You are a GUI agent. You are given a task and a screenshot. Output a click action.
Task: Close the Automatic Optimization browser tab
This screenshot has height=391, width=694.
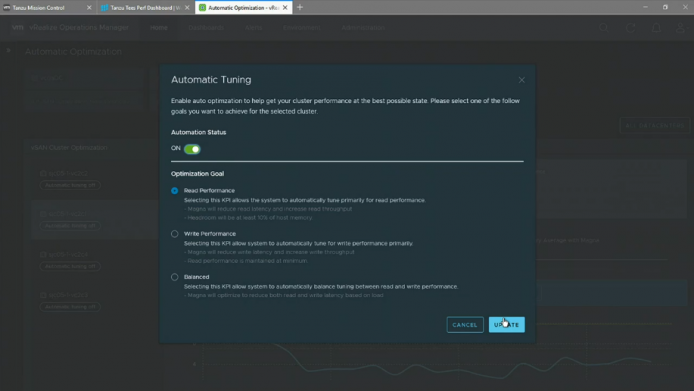[x=285, y=8]
